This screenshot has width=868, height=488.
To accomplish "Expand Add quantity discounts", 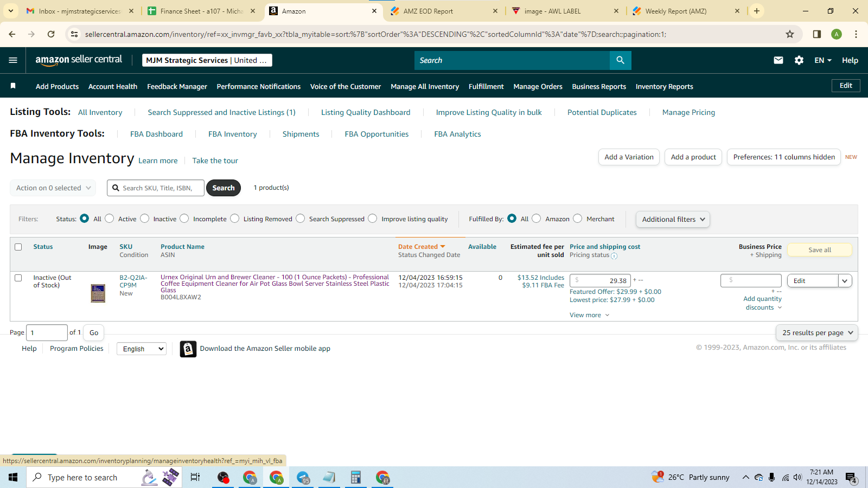I will pyautogui.click(x=762, y=303).
